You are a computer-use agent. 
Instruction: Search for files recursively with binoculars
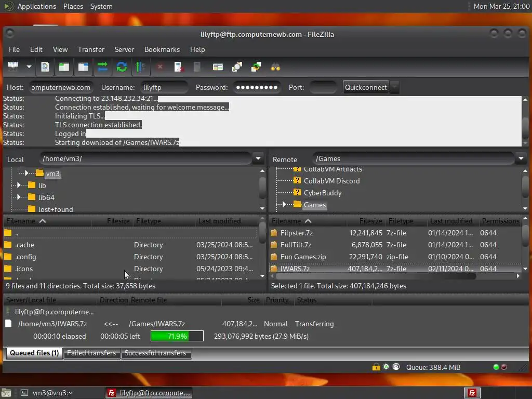pyautogui.click(x=275, y=66)
